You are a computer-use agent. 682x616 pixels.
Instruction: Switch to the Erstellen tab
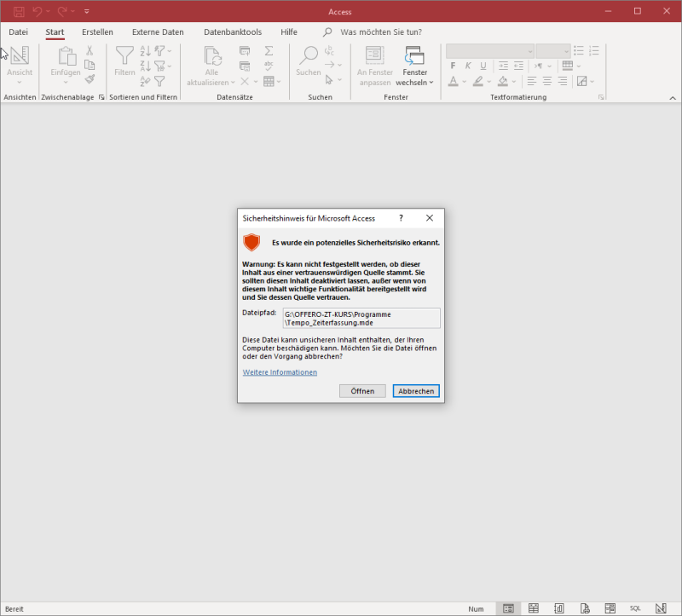coord(97,32)
